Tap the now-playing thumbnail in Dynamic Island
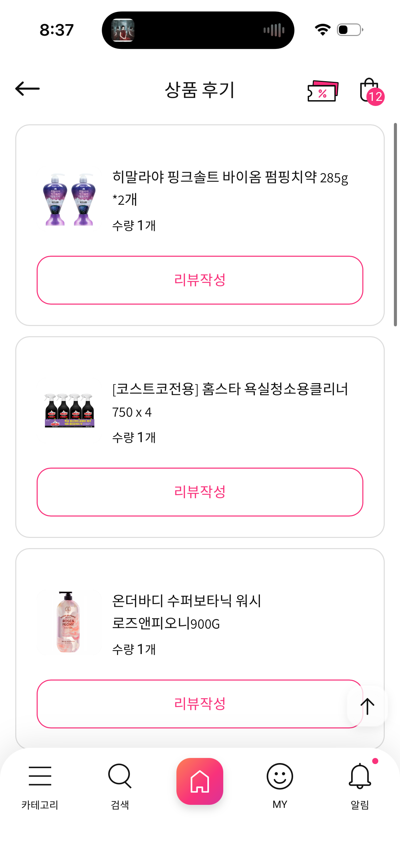The width and height of the screenshot is (400, 868). 123,30
